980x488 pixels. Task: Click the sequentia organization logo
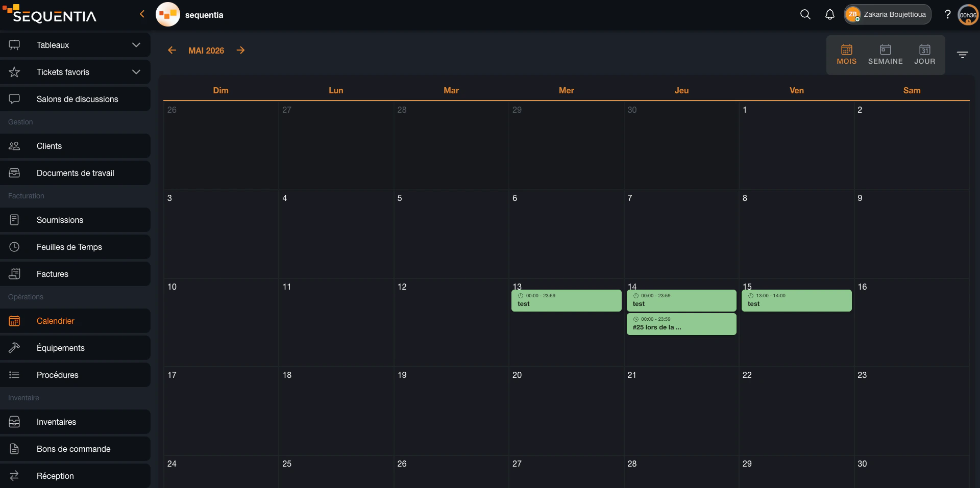coord(168,14)
